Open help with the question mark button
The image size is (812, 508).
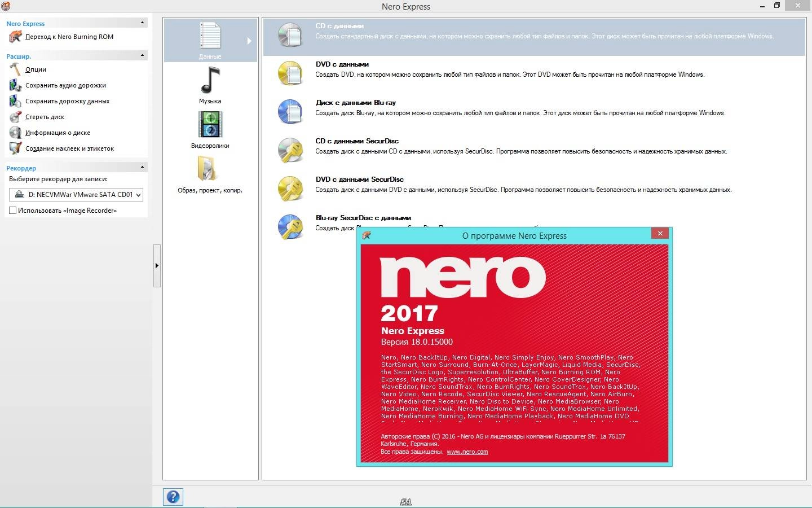[x=173, y=497]
